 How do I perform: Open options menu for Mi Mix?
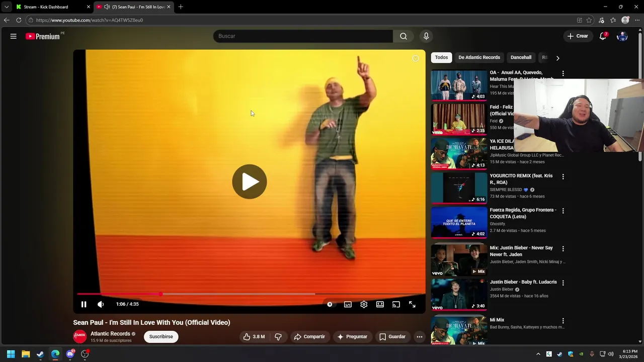point(563,321)
